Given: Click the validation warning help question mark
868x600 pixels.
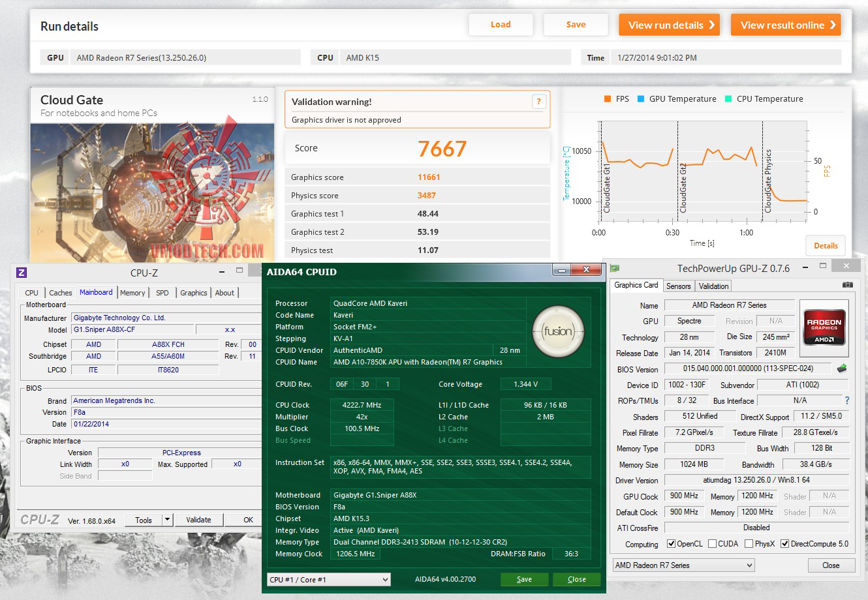Looking at the screenshot, I should tap(538, 101).
